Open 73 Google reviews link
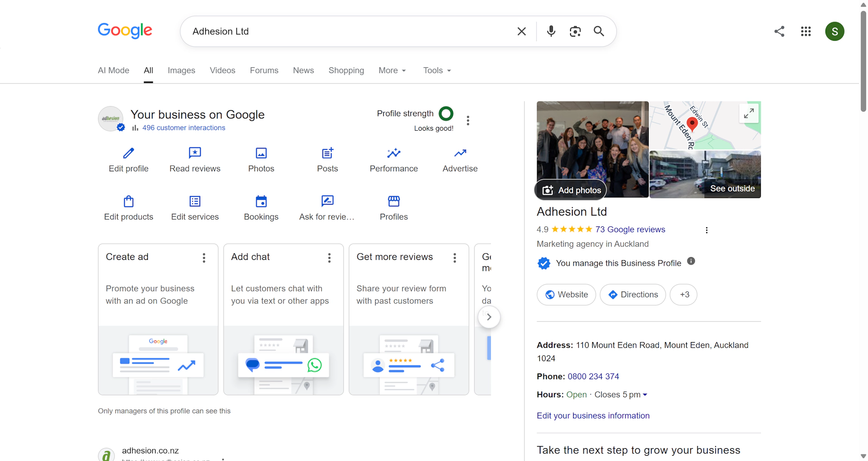This screenshot has width=868, height=461. point(630,230)
